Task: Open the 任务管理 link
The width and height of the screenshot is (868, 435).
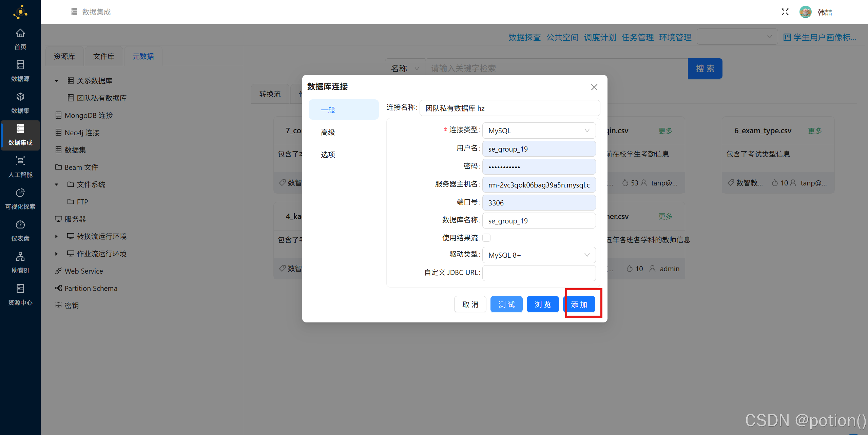Action: coord(637,37)
